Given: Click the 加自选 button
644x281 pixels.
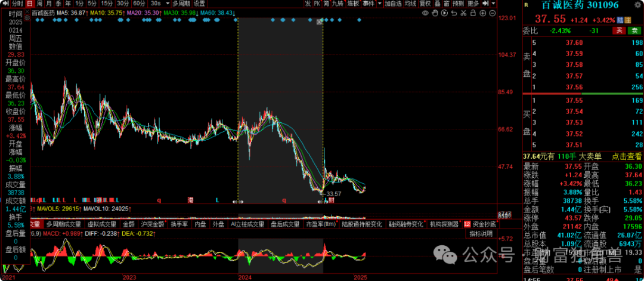Looking at the screenshot, I should [x=393, y=4].
